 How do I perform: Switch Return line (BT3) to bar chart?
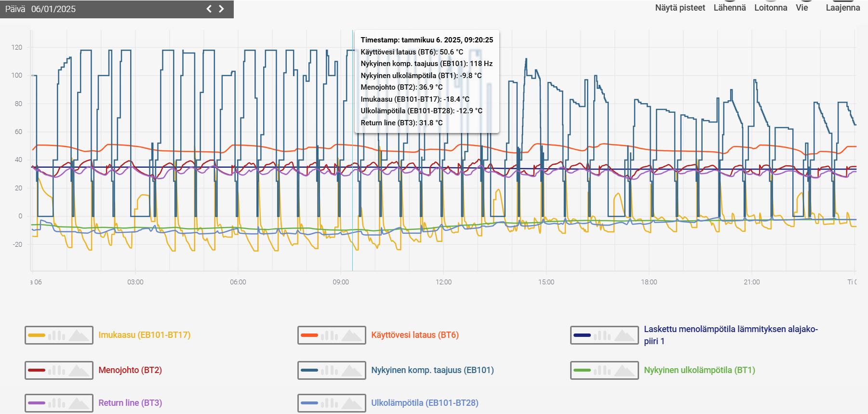(57, 403)
